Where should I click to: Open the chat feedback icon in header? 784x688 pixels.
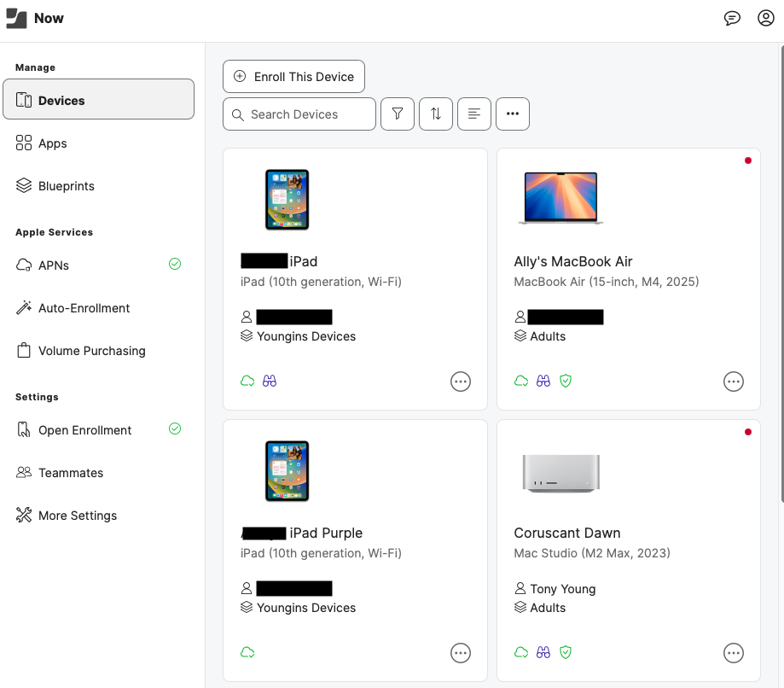coord(732,18)
